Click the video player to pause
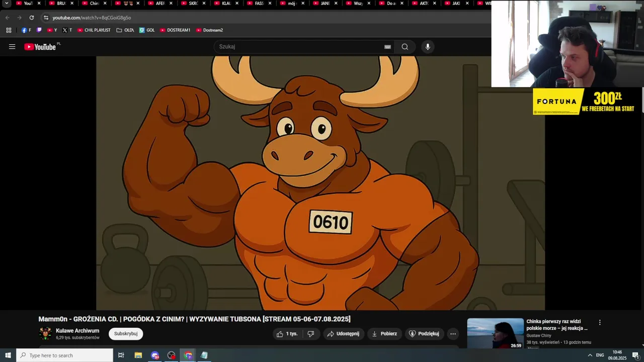 pos(320,183)
